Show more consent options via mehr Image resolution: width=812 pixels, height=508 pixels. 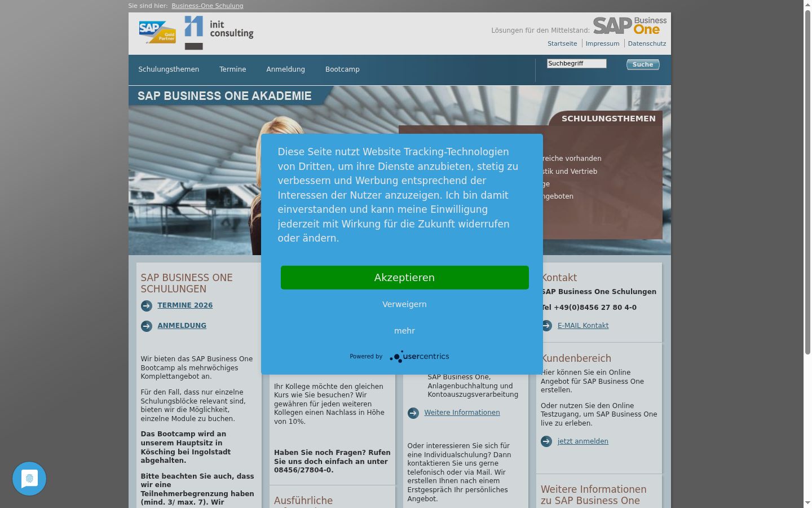405,331
